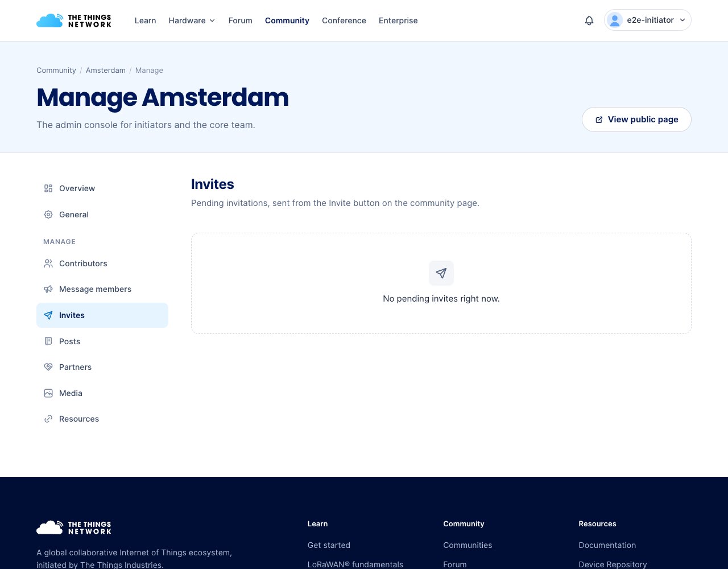Click the external link icon on View public page
The width and height of the screenshot is (728, 569).
[599, 119]
